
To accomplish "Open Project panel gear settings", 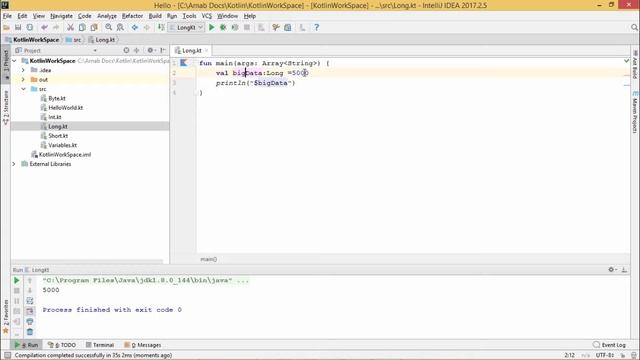I will [151, 50].
